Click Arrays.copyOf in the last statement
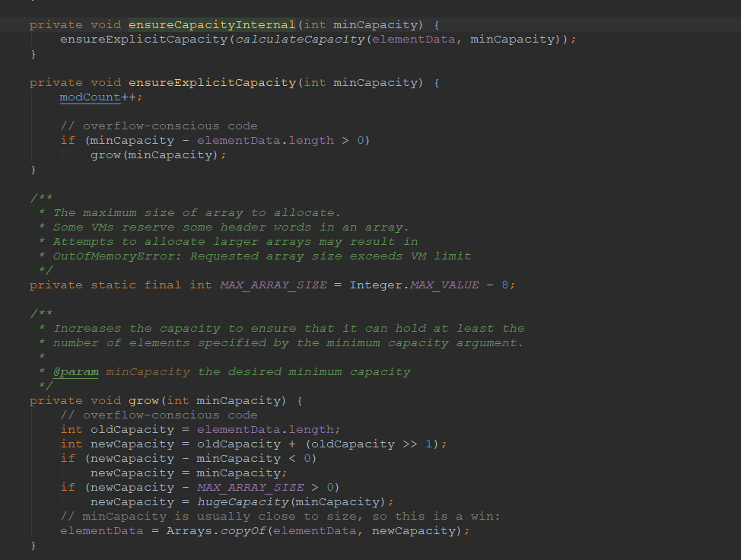The height and width of the screenshot is (560, 741). [x=216, y=531]
